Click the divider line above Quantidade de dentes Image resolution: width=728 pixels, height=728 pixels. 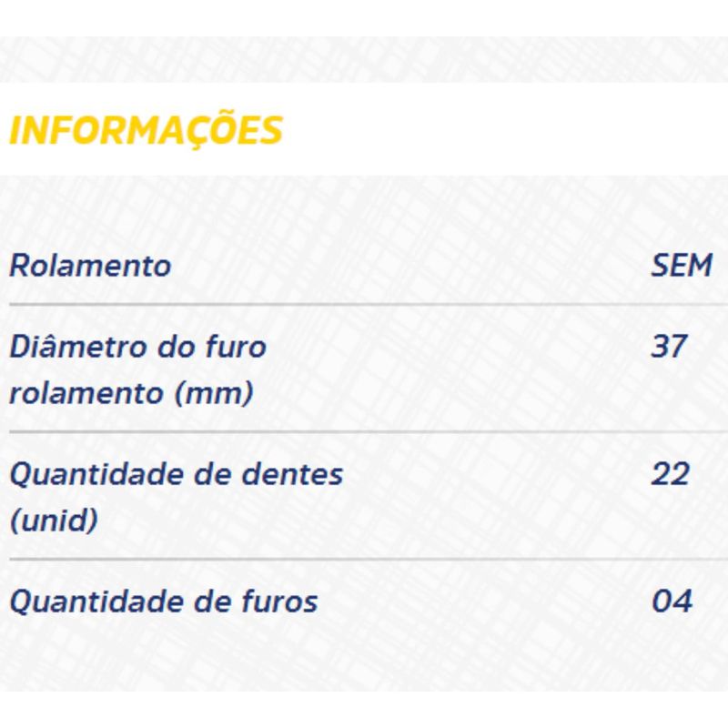point(369,431)
